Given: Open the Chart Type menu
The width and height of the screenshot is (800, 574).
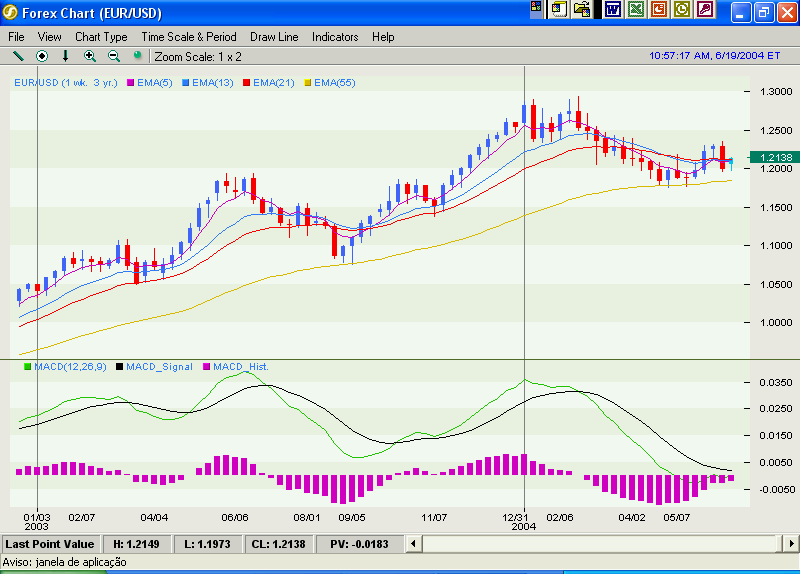Looking at the screenshot, I should pos(101,37).
